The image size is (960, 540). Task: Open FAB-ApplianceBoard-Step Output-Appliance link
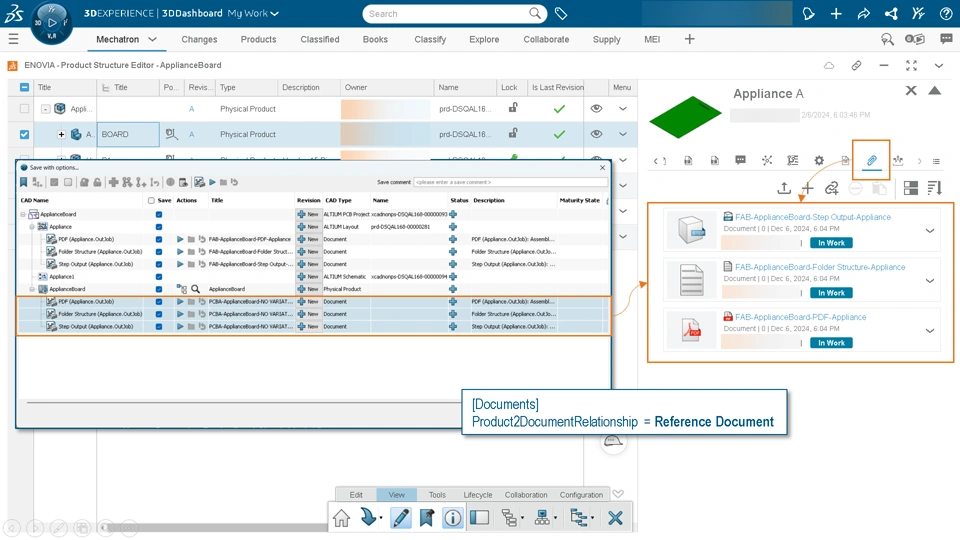coord(812,217)
